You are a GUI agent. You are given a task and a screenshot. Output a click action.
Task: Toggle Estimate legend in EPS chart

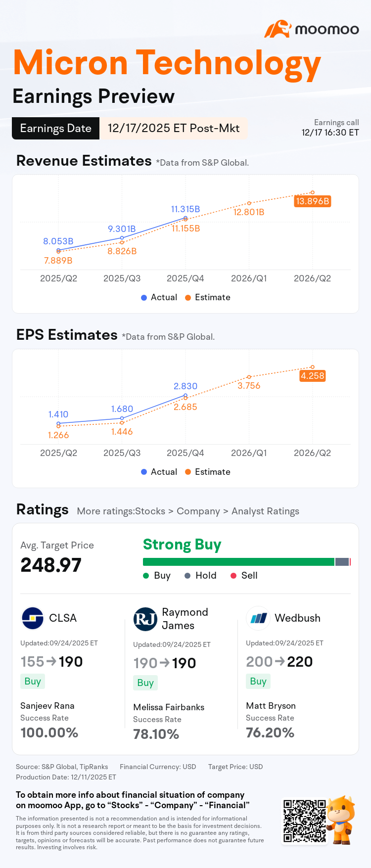point(208,472)
